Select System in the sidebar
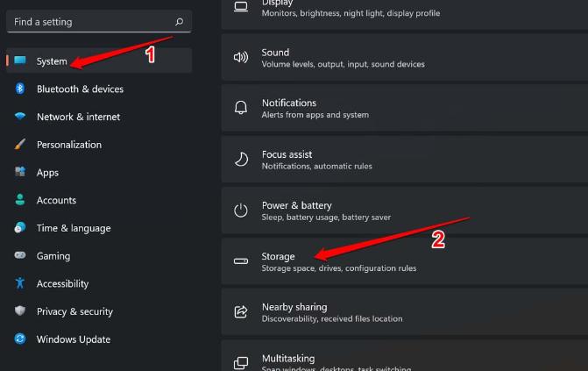Viewport: 588px width, 371px height. pyautogui.click(x=99, y=61)
